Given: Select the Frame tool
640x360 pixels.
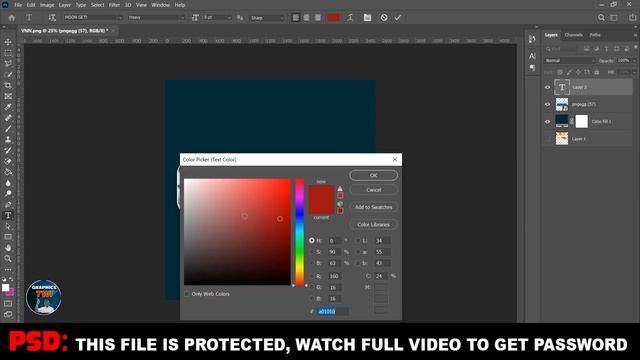Looking at the screenshot, I should [8, 96].
